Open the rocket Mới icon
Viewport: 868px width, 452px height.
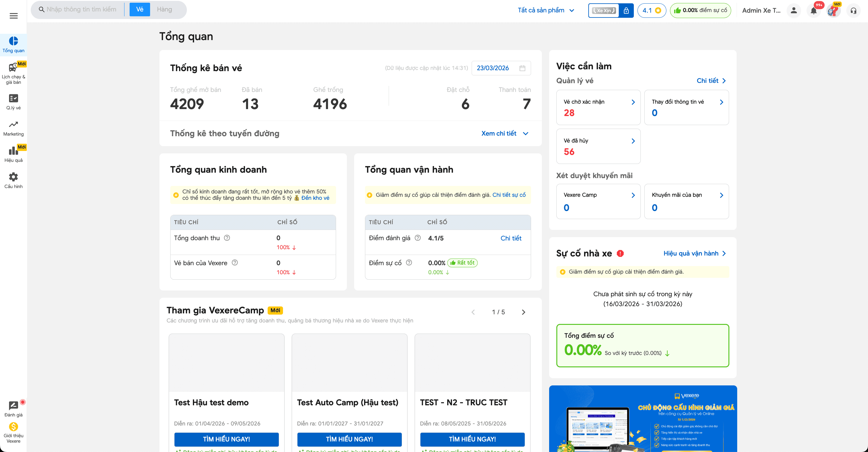coord(833,11)
